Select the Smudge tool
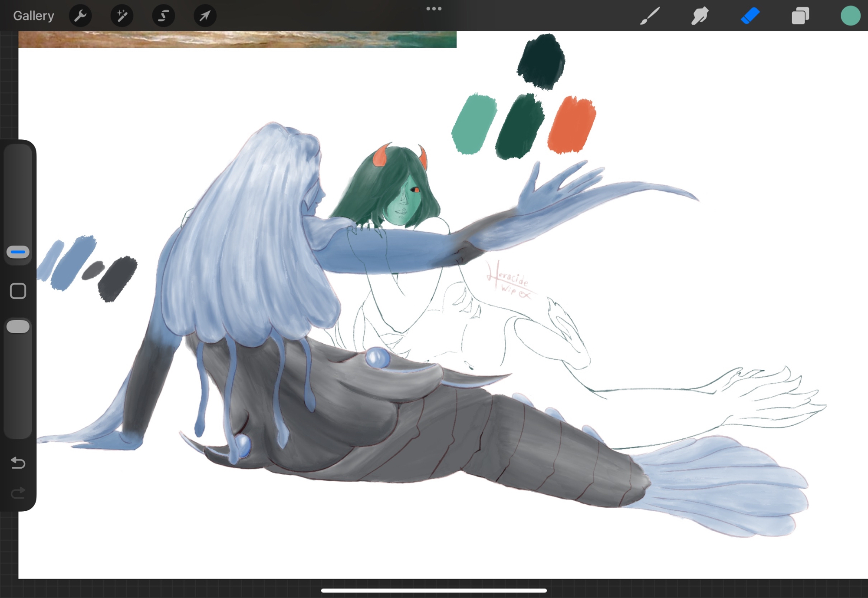The width and height of the screenshot is (868, 598). 700,16
